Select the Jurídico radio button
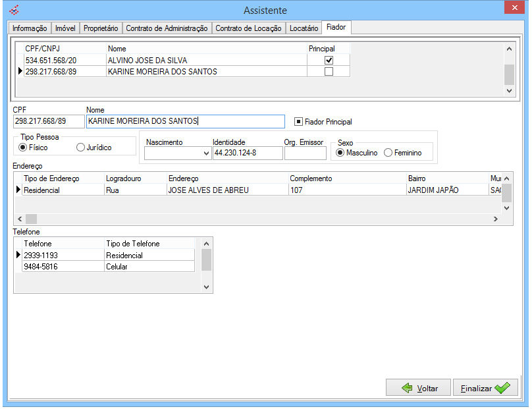532x409 pixels. (81, 148)
